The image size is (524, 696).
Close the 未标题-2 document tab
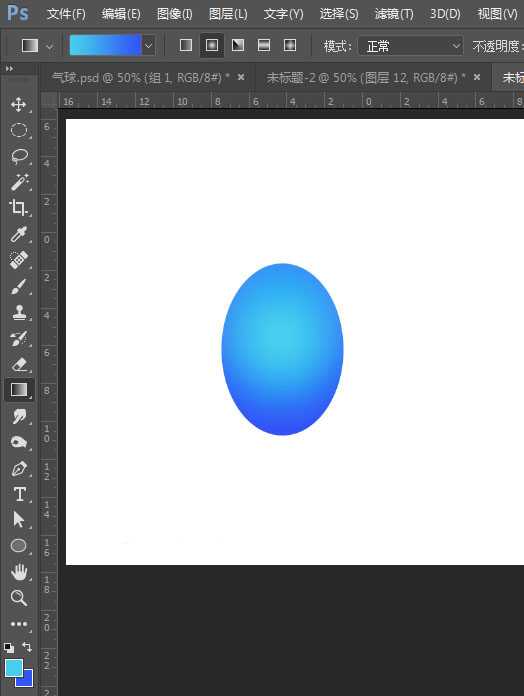point(477,77)
